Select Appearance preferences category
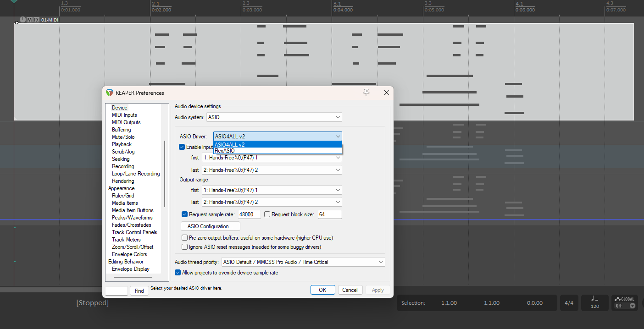 click(122, 188)
